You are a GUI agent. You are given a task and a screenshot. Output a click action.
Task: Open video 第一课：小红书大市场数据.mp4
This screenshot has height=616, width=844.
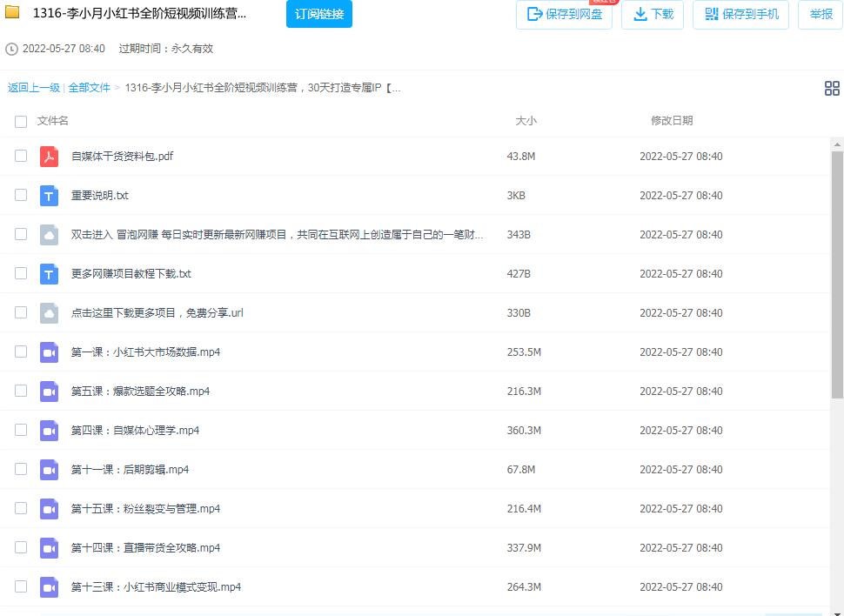[x=146, y=352]
